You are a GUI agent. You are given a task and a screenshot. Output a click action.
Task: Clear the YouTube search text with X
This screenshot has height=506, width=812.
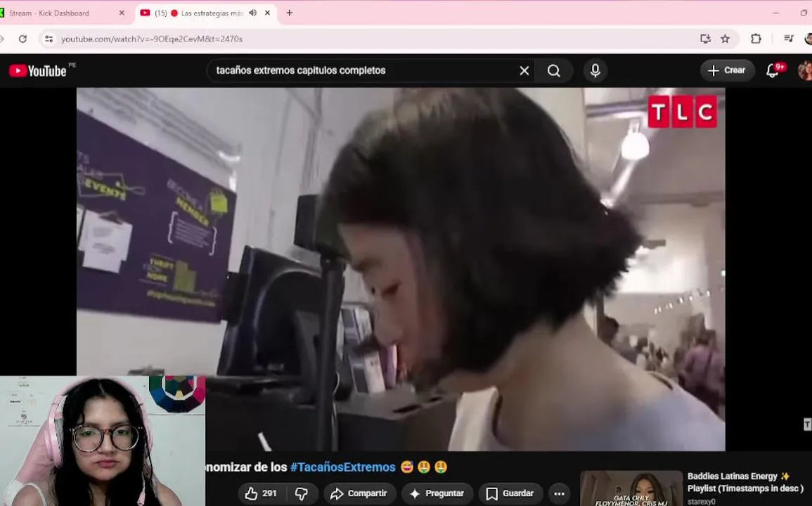click(524, 70)
